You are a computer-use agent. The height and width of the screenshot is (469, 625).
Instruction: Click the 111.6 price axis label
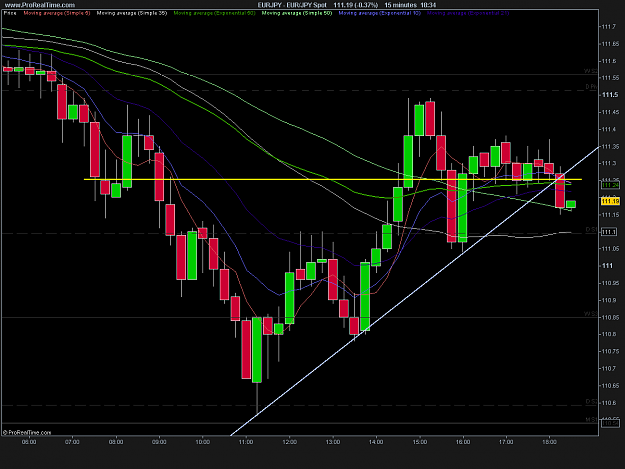pos(608,61)
